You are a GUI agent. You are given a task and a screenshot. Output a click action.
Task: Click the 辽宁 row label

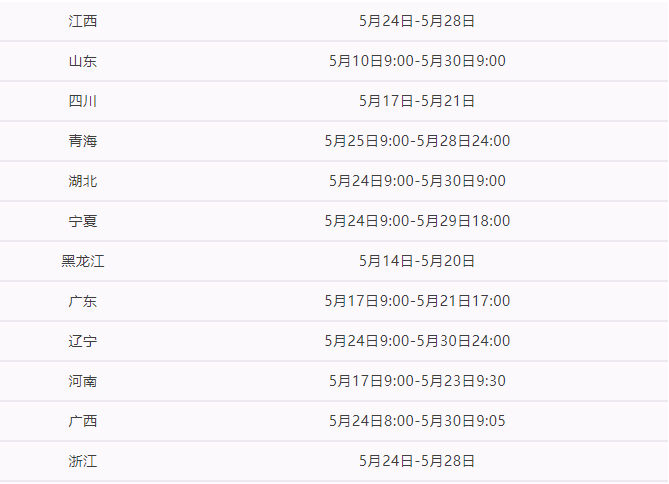point(83,341)
